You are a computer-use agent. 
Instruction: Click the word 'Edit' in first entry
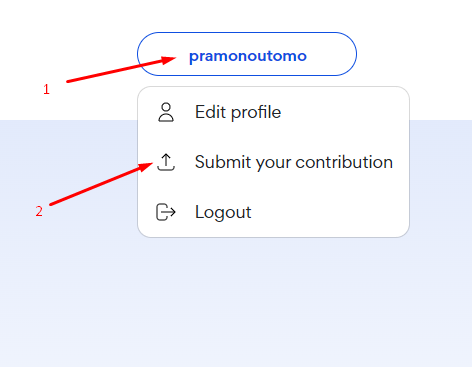point(210,112)
